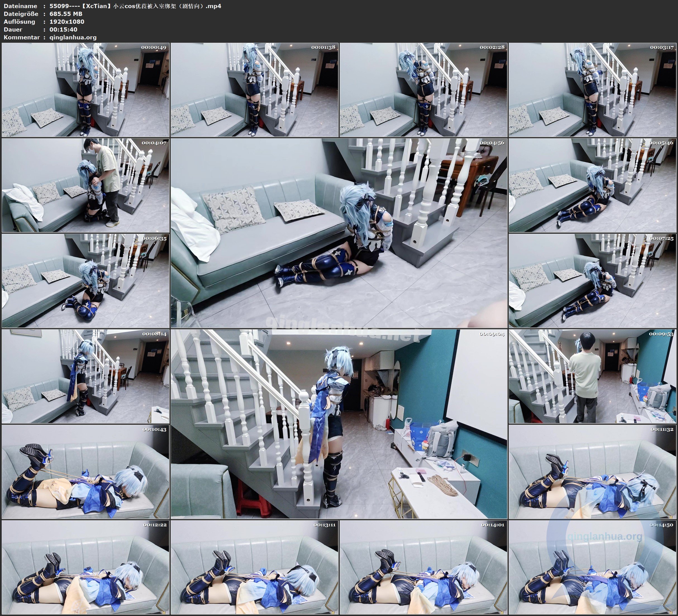Select the frame at 00:01:38

tap(254, 90)
